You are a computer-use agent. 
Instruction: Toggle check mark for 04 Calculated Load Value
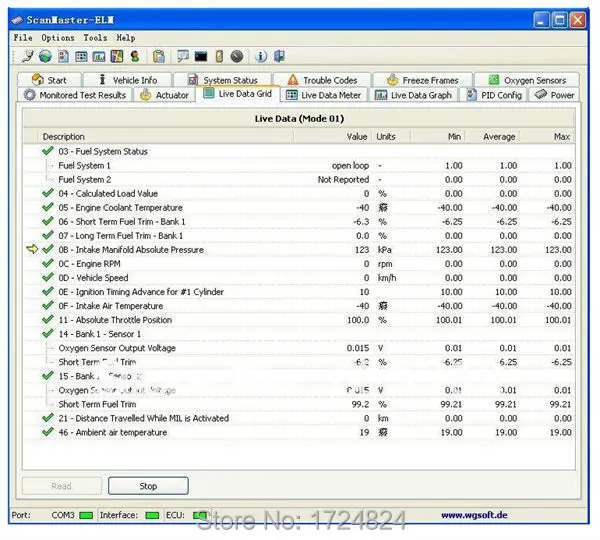(47, 193)
